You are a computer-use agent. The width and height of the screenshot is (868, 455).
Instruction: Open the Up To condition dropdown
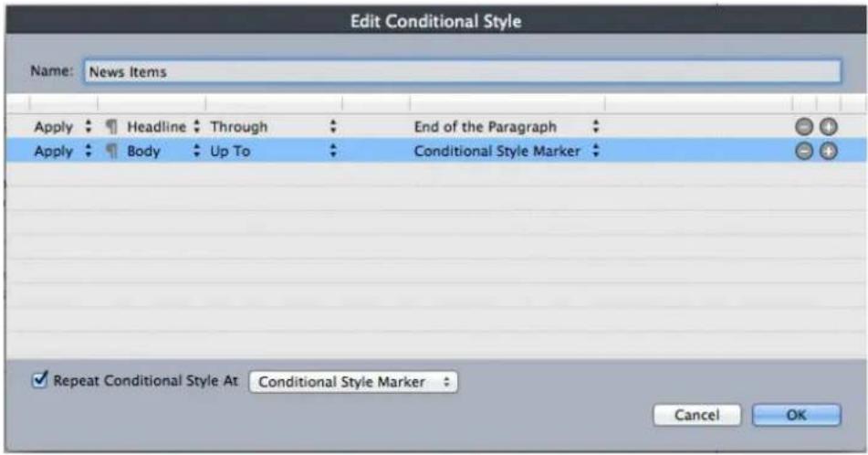click(x=273, y=151)
